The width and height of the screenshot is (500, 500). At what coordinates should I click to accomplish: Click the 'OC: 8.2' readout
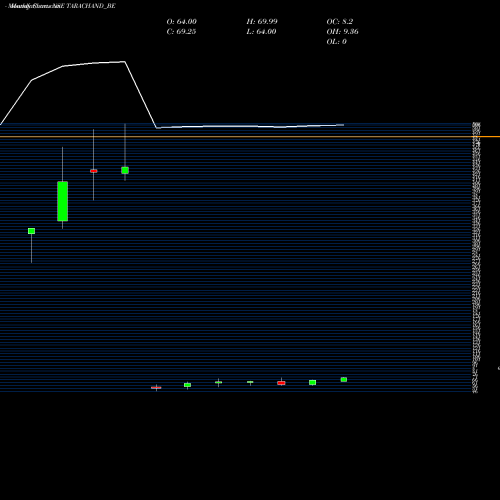pos(339,22)
